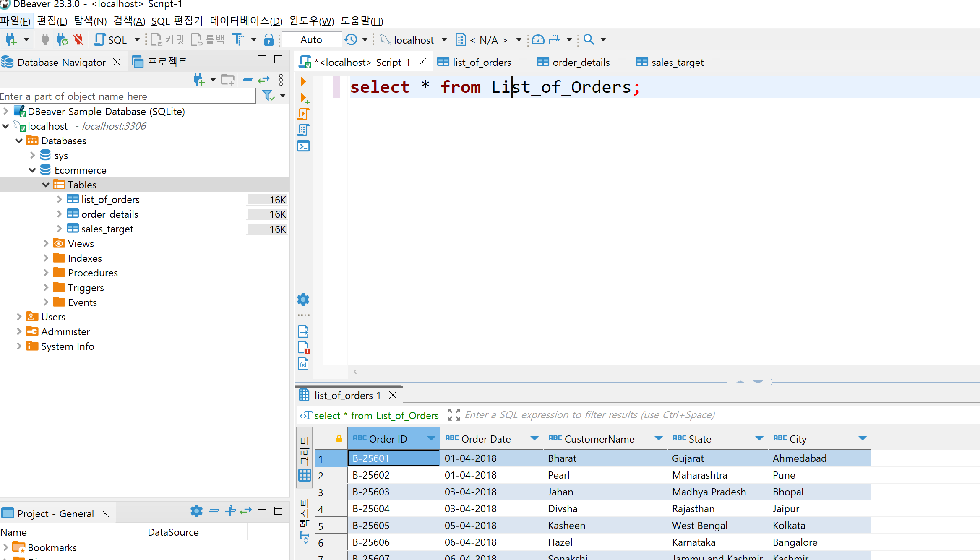Toggle link with editor arrows icon
The height and width of the screenshot is (560, 980).
point(264,80)
